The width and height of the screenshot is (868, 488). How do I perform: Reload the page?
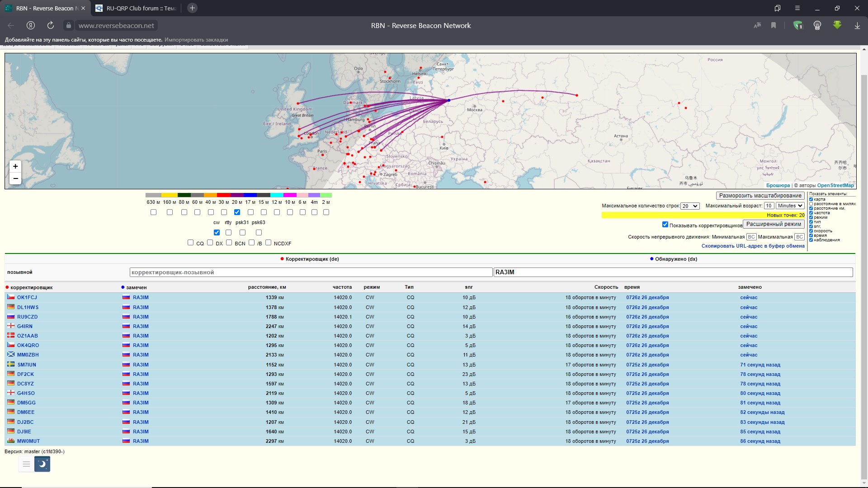(51, 25)
